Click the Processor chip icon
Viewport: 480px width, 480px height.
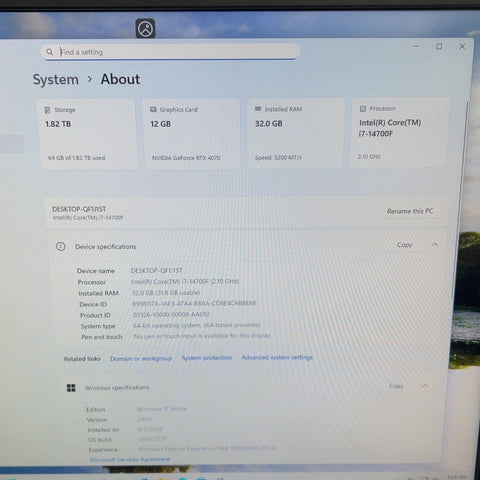(x=363, y=108)
